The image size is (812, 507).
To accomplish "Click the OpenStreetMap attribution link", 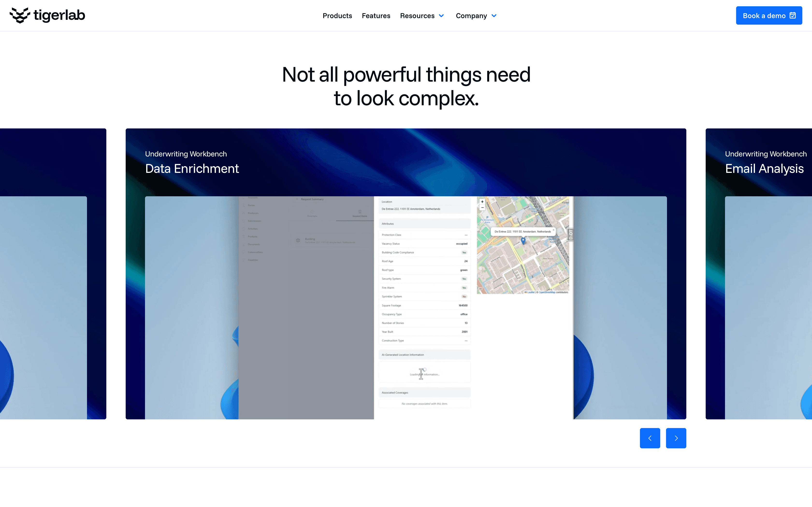I will tap(547, 292).
